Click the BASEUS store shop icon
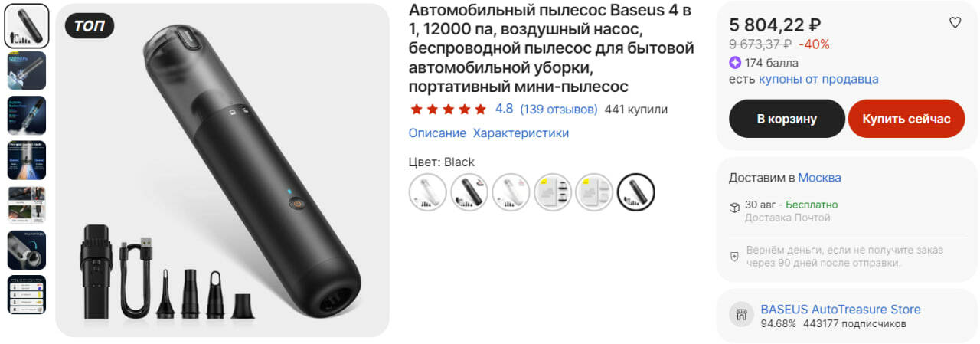 [741, 314]
